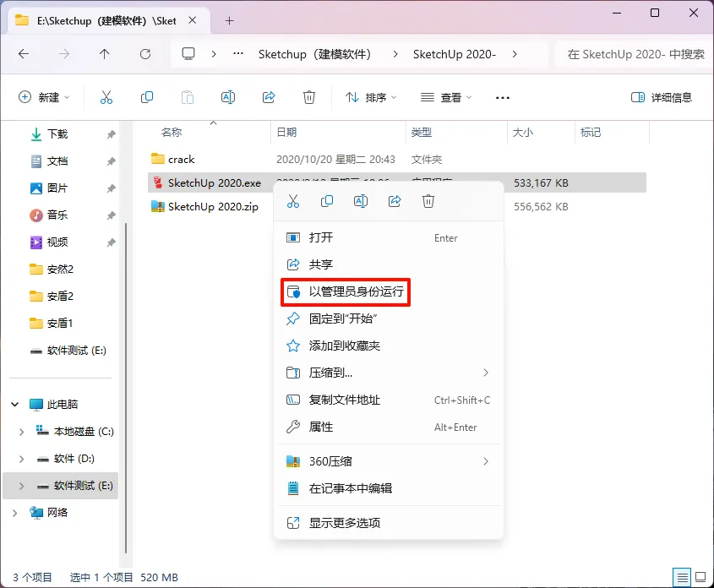
Task: Collapse the 此电脑 tree node
Action: click(x=15, y=404)
